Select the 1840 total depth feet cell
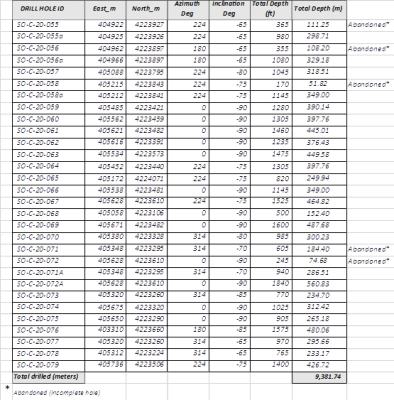This screenshot has width=394, height=400. (x=271, y=284)
